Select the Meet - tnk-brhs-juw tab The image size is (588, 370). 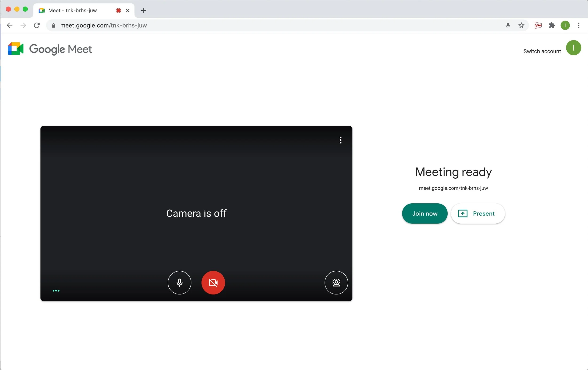(73, 11)
